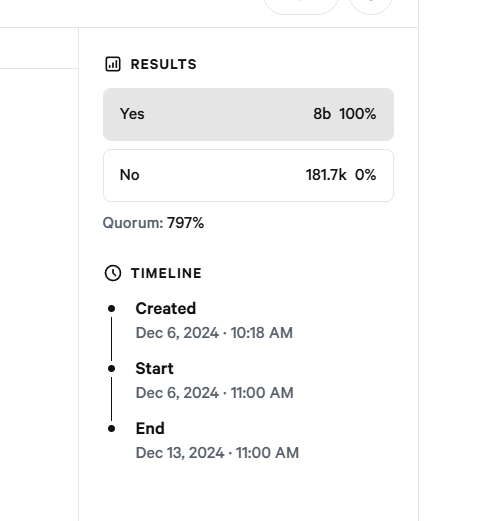Click the 100% percentage label
494x521 pixels.
pos(358,114)
